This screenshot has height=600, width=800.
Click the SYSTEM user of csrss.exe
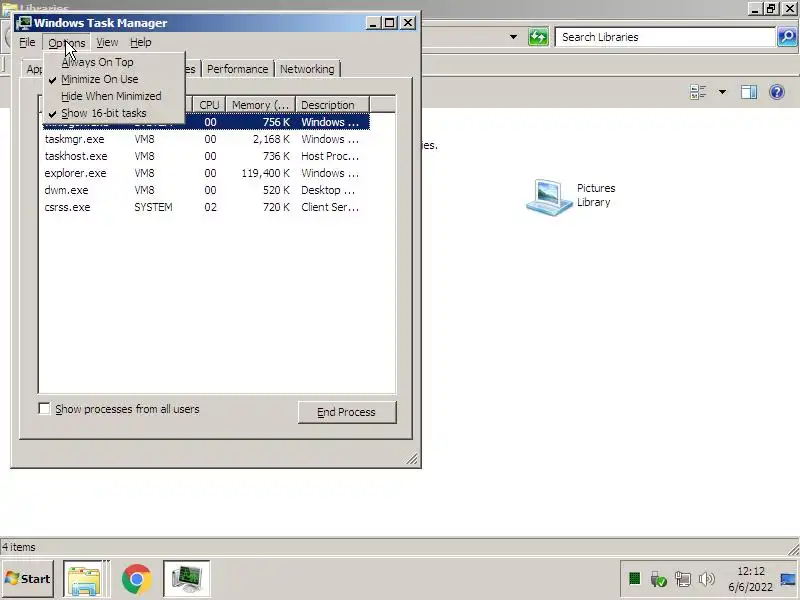coord(153,207)
